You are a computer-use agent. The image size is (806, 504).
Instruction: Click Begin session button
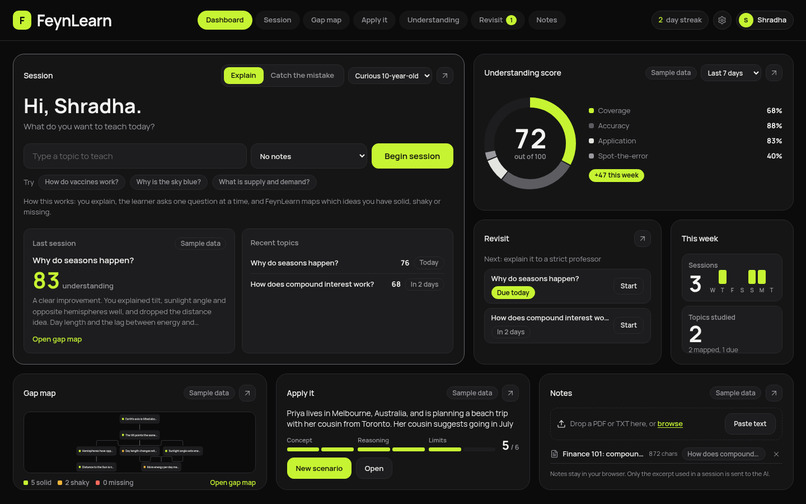[x=412, y=156]
